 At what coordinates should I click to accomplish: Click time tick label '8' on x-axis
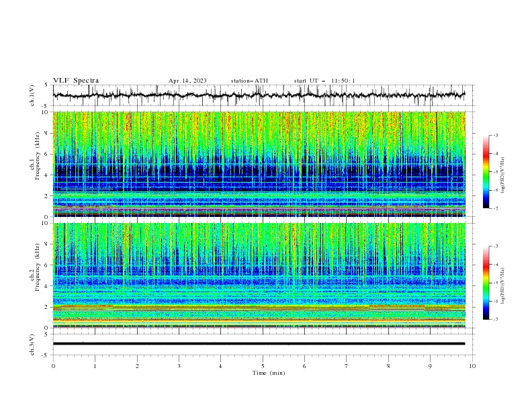pyautogui.click(x=388, y=366)
